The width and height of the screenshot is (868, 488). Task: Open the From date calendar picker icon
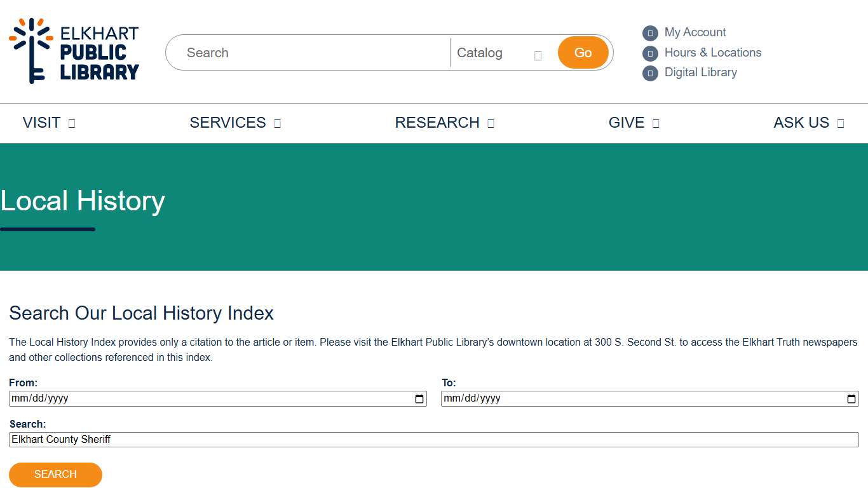(419, 399)
